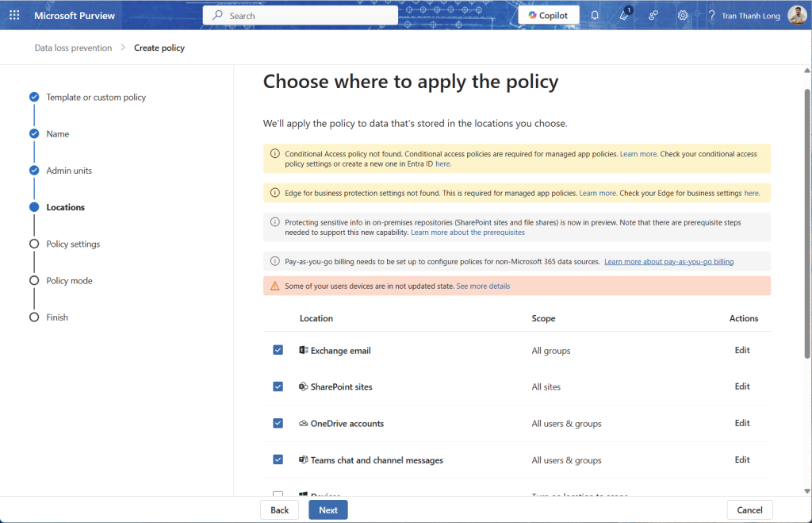This screenshot has height=523, width=812.
Task: Click the Exchange email icon
Action: pyautogui.click(x=304, y=350)
